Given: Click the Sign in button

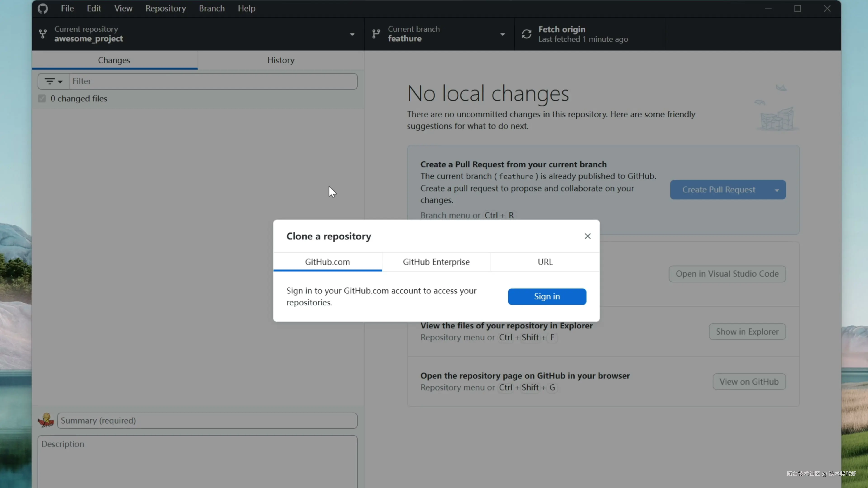Looking at the screenshot, I should point(547,296).
